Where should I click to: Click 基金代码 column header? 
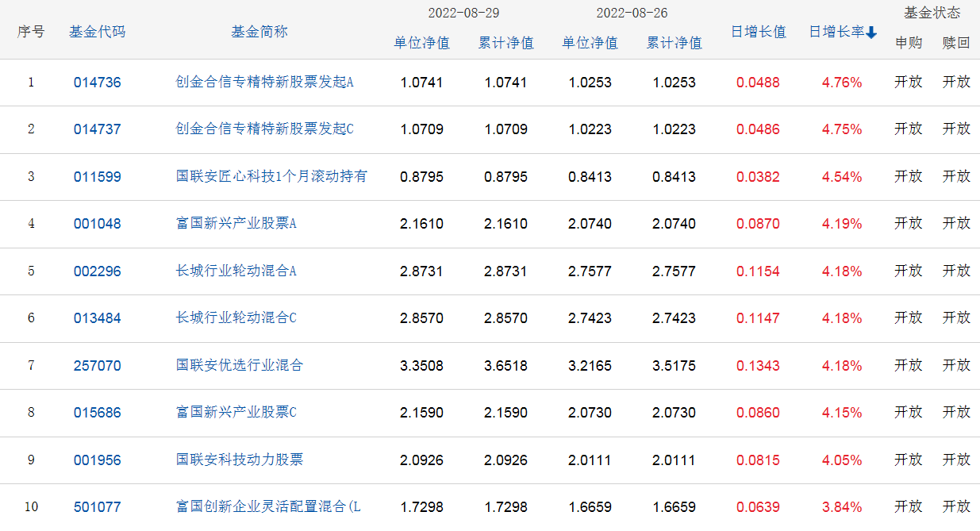pos(97,32)
